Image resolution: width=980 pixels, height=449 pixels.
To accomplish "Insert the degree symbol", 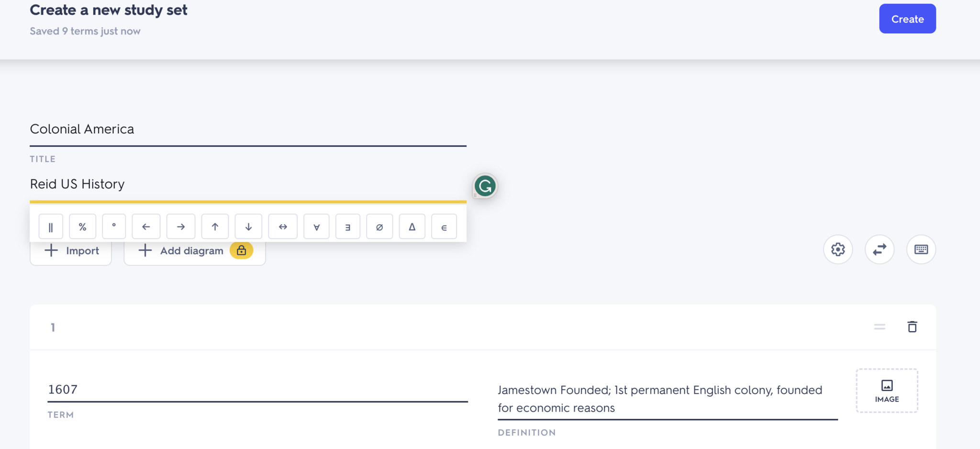I will [x=114, y=226].
